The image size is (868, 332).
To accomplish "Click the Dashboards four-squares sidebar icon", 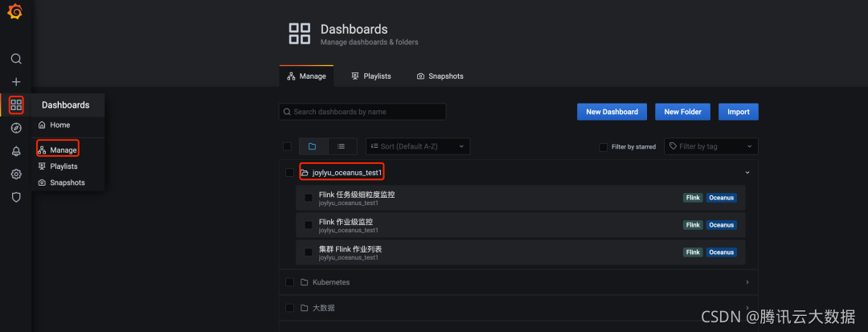I will pos(16,105).
